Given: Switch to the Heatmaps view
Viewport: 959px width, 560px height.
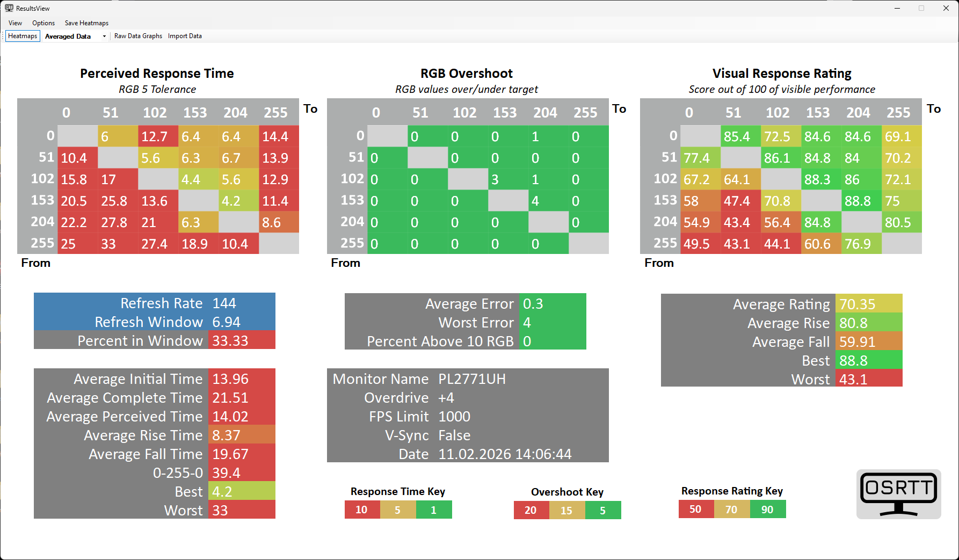Looking at the screenshot, I should (23, 36).
